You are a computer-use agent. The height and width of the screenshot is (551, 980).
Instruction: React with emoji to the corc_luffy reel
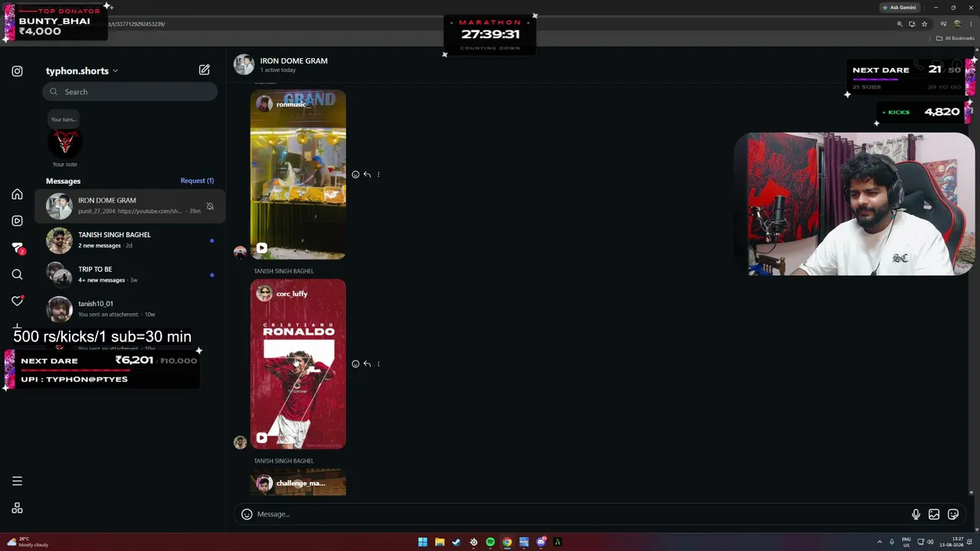355,364
